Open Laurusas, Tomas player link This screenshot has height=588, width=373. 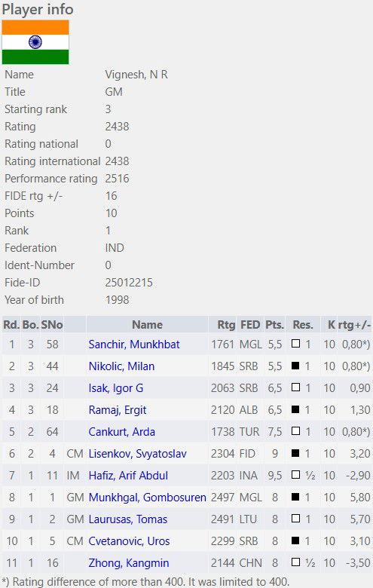(x=128, y=519)
